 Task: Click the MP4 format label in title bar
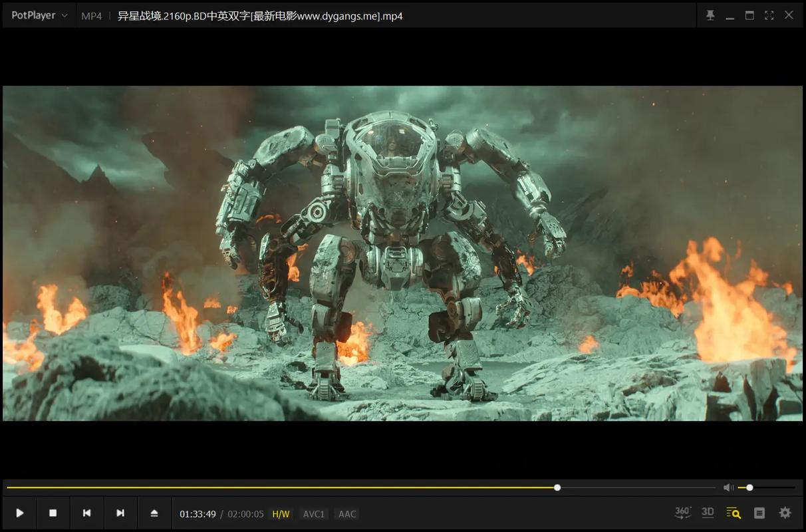pos(92,16)
